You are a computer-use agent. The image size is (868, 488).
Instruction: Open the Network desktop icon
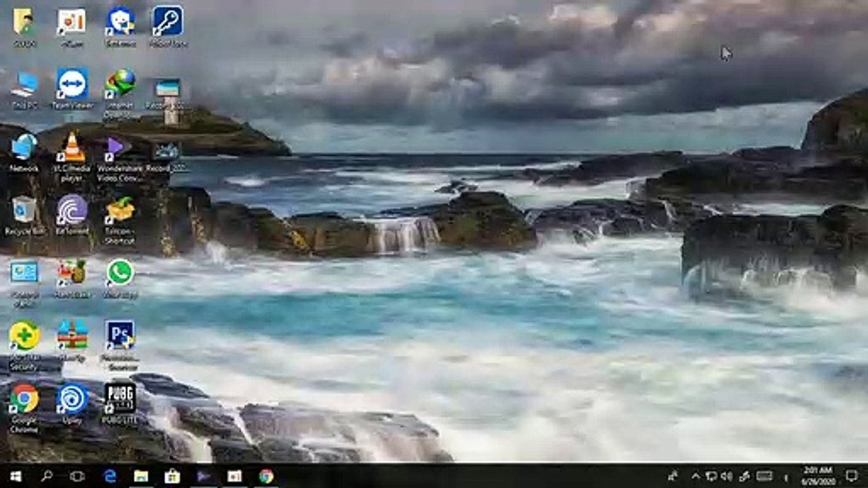pos(24,146)
